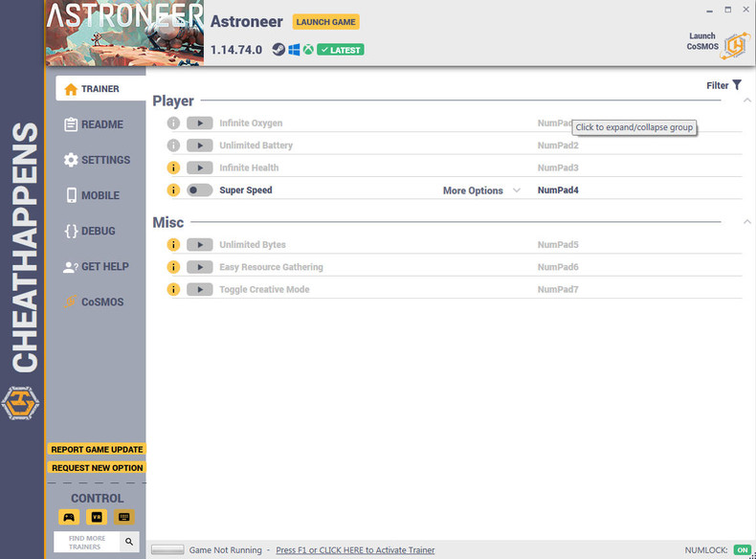The width and height of the screenshot is (756, 559).
Task: Open info for Infinite Oxygen cheat
Action: 173,123
